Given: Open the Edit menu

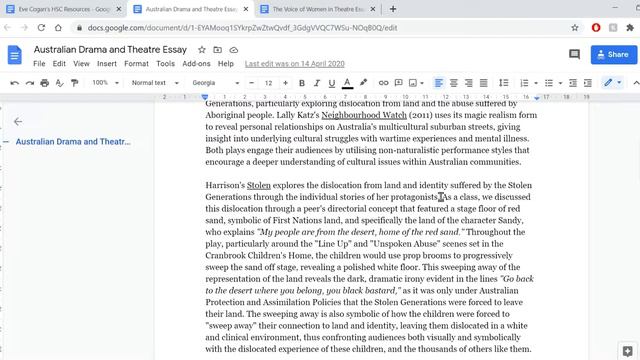Looking at the screenshot, I should [x=59, y=64].
